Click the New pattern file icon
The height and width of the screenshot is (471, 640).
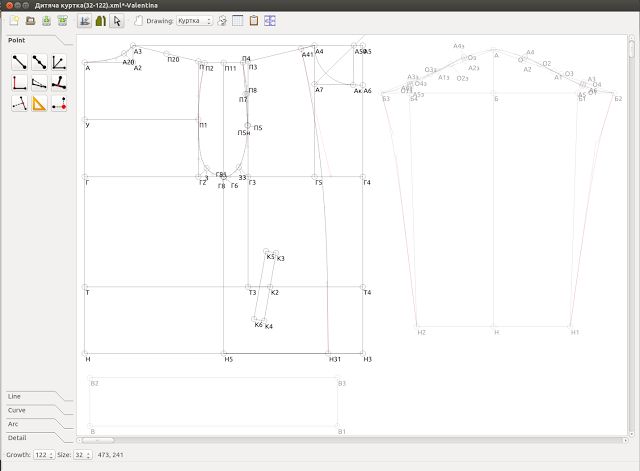pos(14,20)
